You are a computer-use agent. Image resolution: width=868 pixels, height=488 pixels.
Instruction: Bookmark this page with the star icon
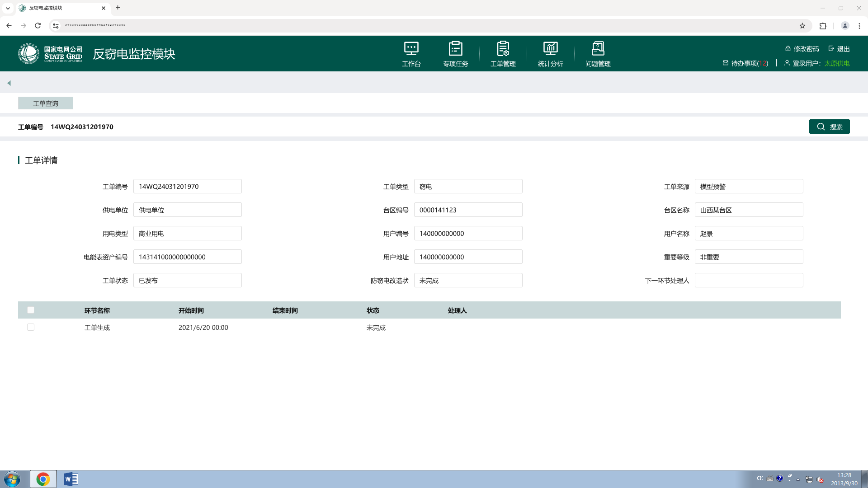tap(802, 26)
